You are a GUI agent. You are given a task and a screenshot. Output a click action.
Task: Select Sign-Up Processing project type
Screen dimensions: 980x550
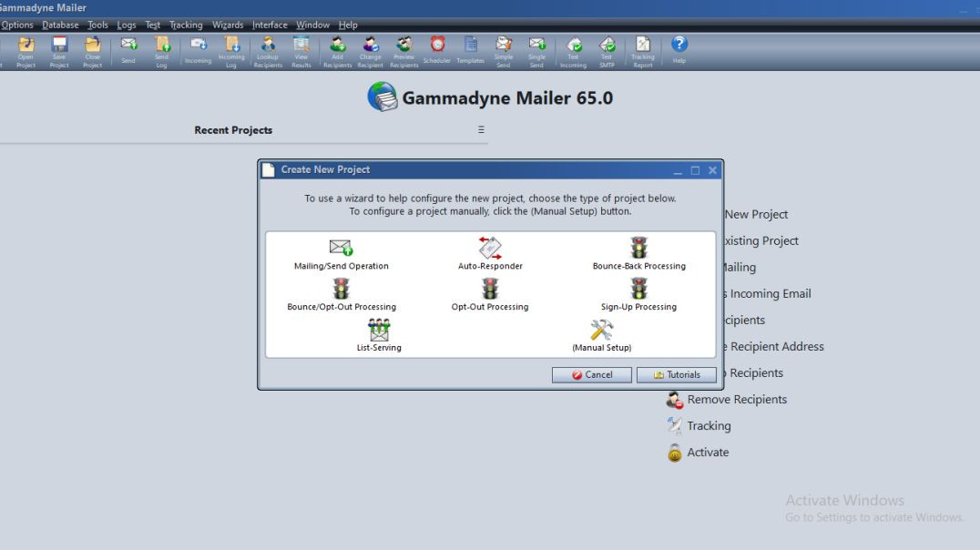pyautogui.click(x=638, y=295)
